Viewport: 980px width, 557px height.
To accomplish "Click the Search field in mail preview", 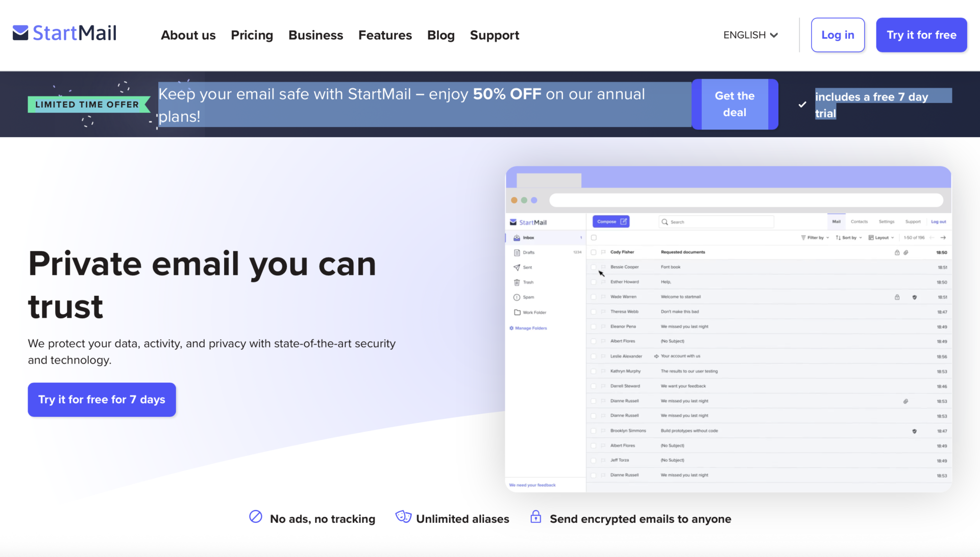I will pyautogui.click(x=716, y=222).
